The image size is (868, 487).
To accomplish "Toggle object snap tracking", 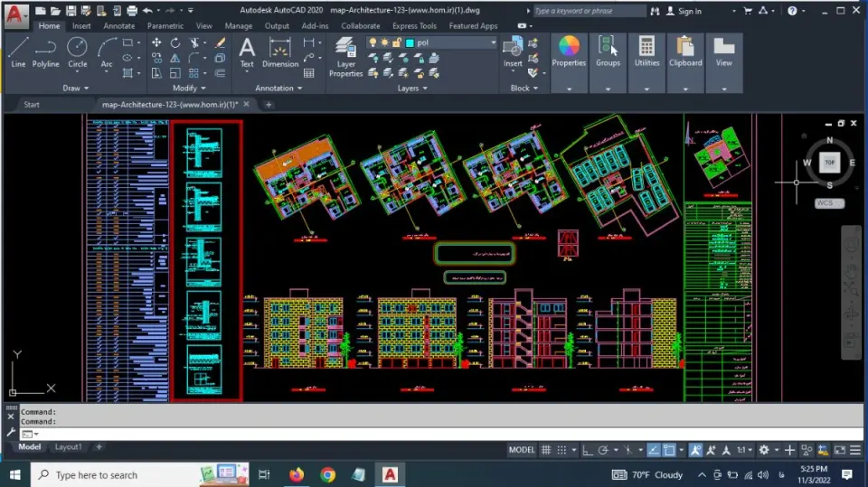I will point(653,450).
